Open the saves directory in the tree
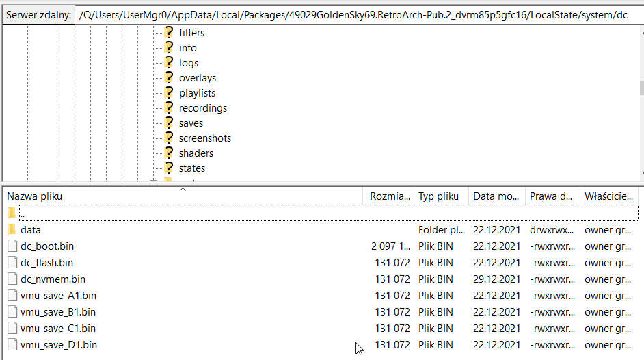The image size is (644, 360). coord(191,123)
